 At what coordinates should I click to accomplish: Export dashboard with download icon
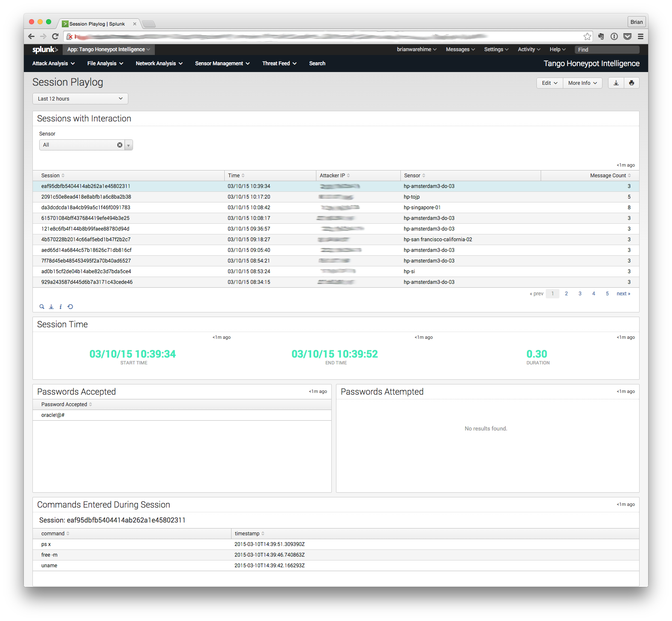click(616, 83)
